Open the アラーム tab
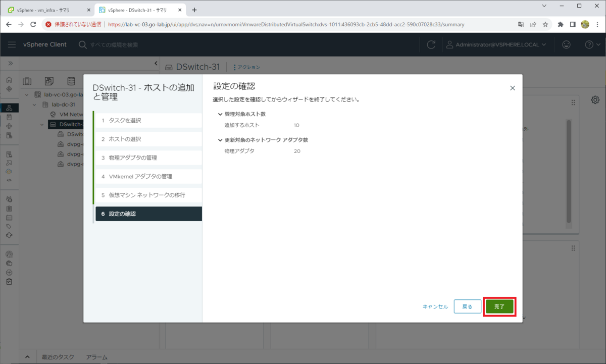The height and width of the screenshot is (364, 606). tap(96, 357)
